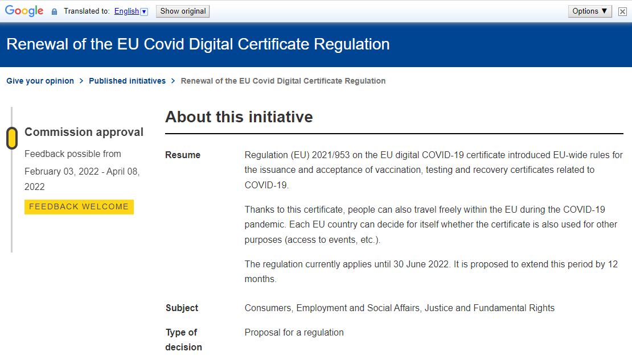Click the Proposal for a regulation value
Viewport: 632px width, 364px height.
coord(294,333)
